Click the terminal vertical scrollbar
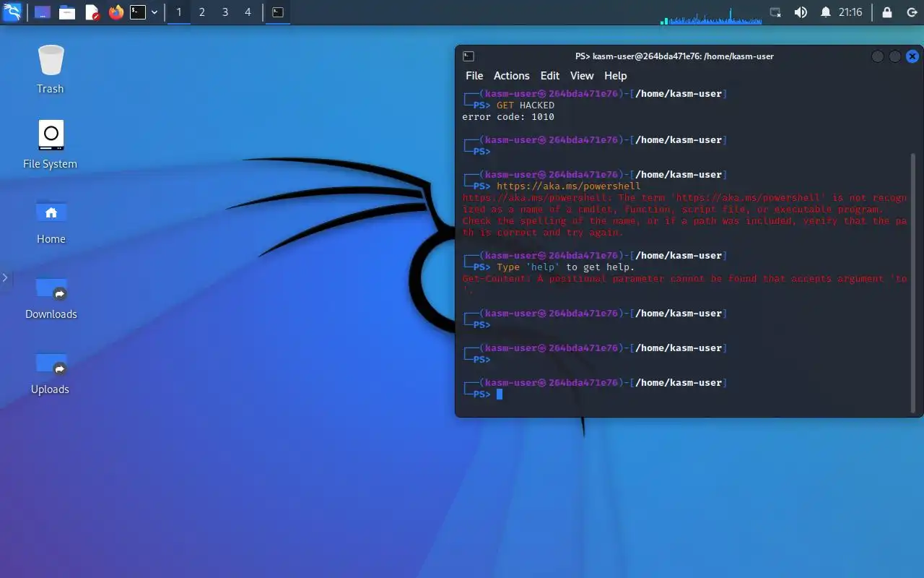Viewport: 924px width, 578px height. [x=914, y=282]
